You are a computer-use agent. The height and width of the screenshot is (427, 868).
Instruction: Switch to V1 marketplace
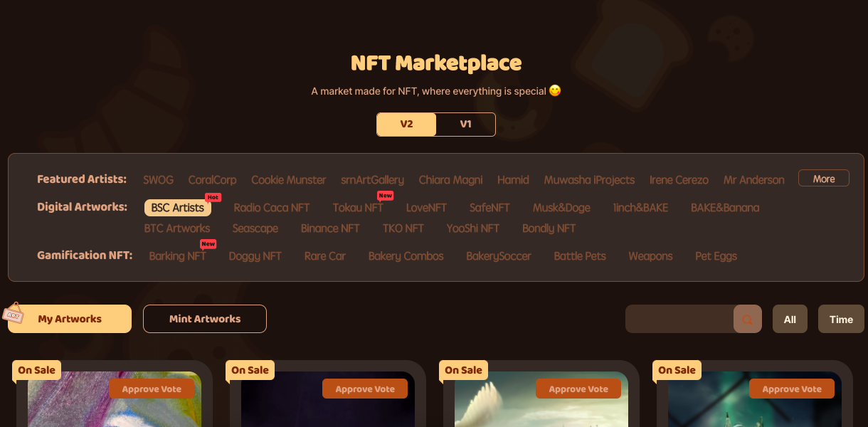click(x=465, y=124)
